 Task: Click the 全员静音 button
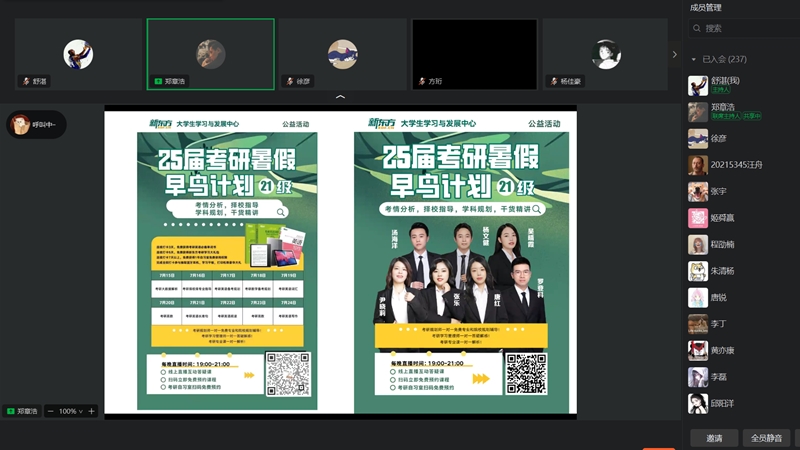[766, 438]
